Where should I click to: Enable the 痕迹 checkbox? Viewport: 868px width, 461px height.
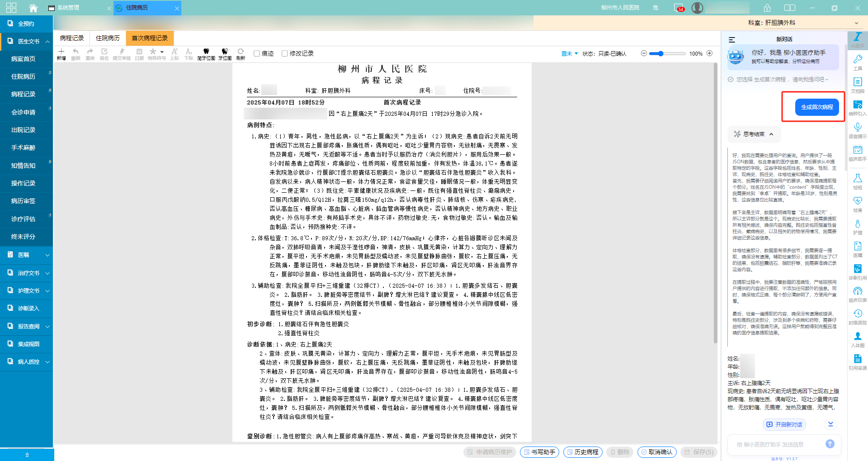coord(257,53)
